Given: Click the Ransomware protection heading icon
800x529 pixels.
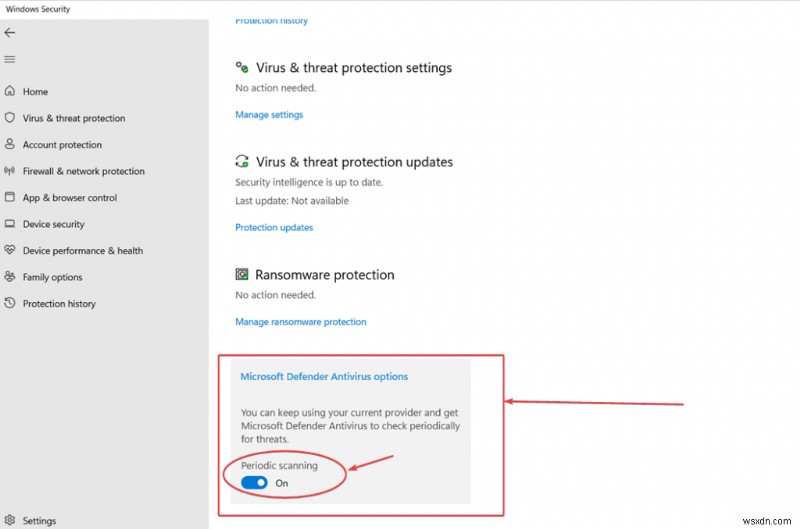Looking at the screenshot, I should tap(242, 274).
